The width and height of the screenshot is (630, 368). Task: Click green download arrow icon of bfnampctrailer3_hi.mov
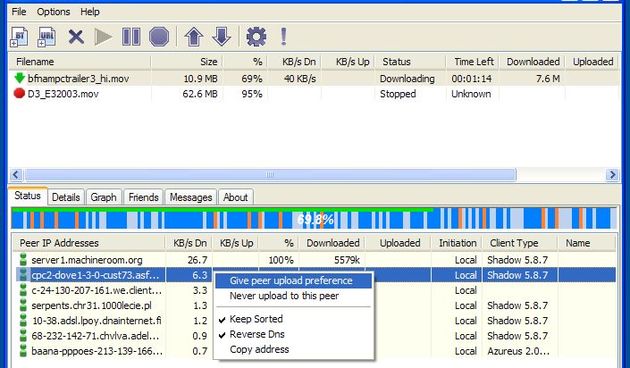[x=19, y=78]
